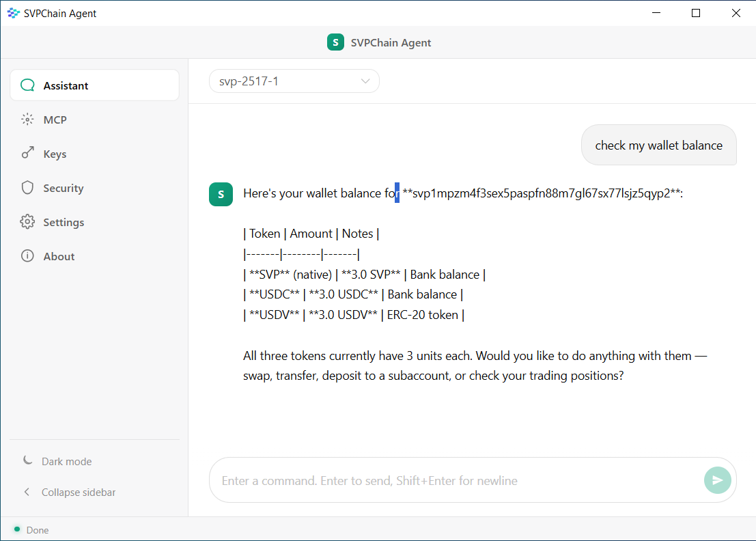The image size is (756, 541).
Task: Click the MCP sparkle icon in sidebar
Action: pyautogui.click(x=27, y=119)
